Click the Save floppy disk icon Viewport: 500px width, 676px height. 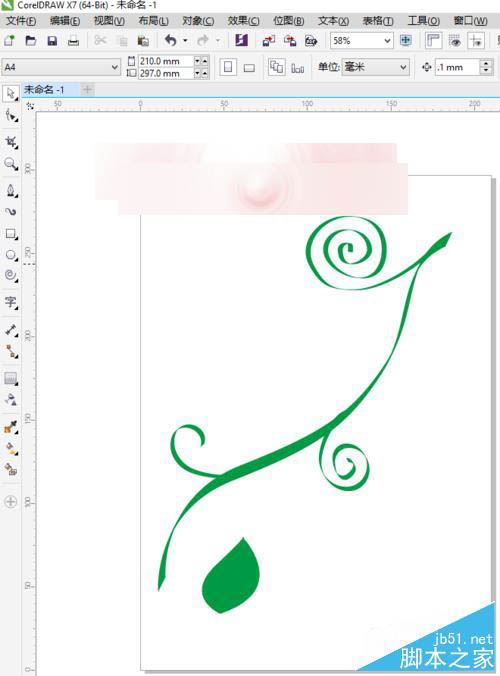(x=52, y=41)
